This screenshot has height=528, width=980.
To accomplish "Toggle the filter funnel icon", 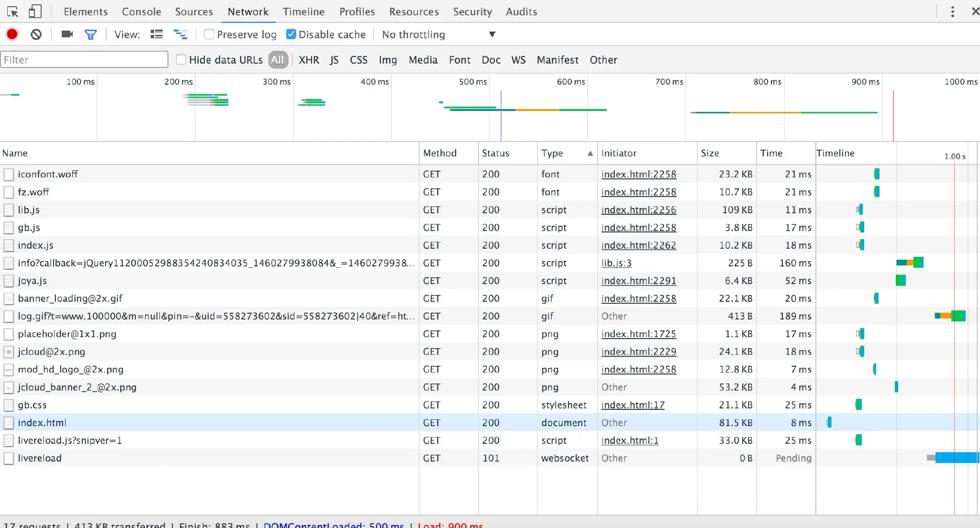I will coord(90,34).
